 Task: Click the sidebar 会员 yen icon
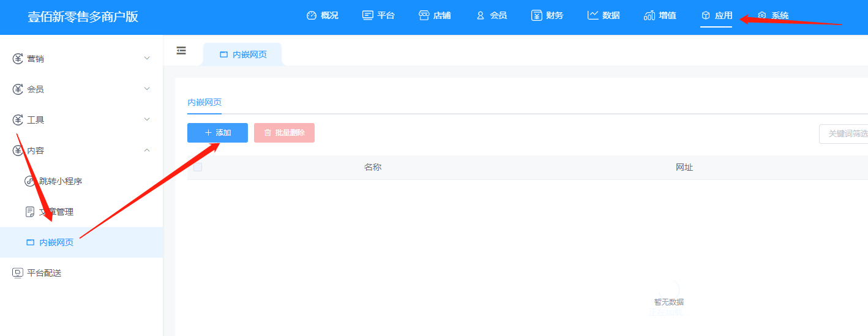coord(18,89)
